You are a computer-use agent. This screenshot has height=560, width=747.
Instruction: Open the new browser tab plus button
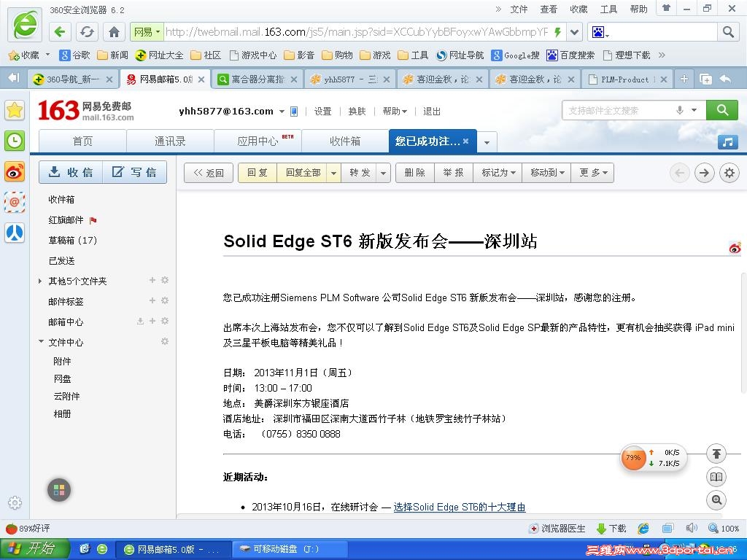[684, 79]
